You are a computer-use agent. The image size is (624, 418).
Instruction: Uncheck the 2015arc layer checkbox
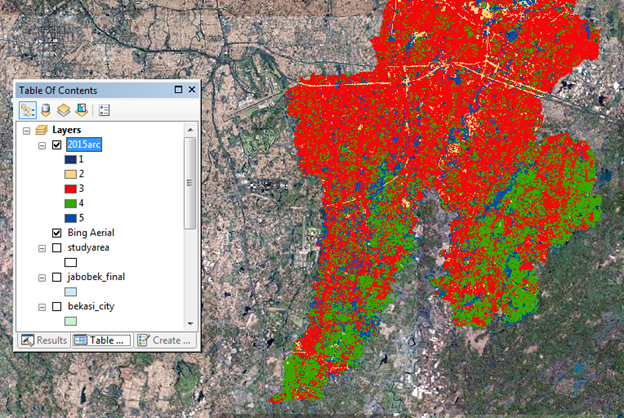tap(57, 145)
